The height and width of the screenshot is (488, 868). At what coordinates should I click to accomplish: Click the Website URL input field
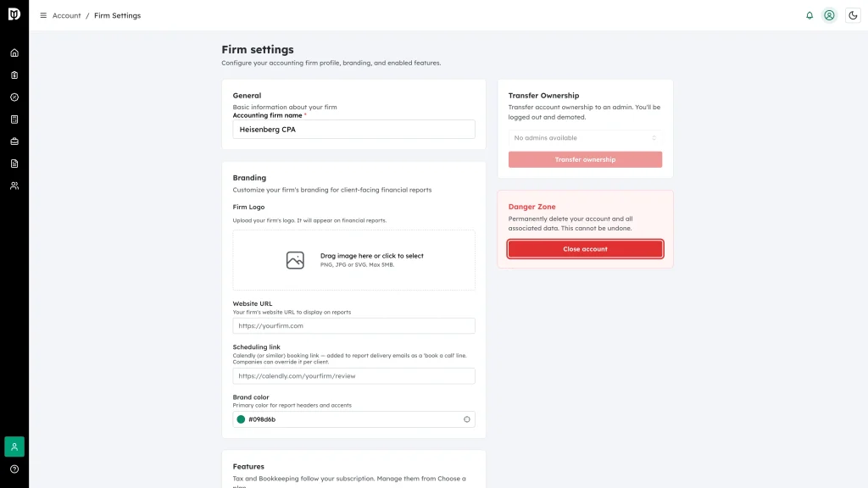pyautogui.click(x=353, y=326)
